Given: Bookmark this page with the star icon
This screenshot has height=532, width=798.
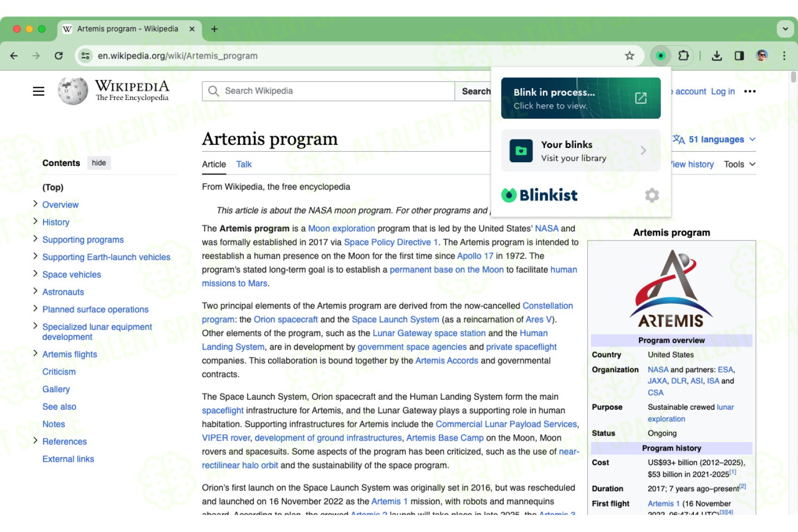Looking at the screenshot, I should (630, 55).
